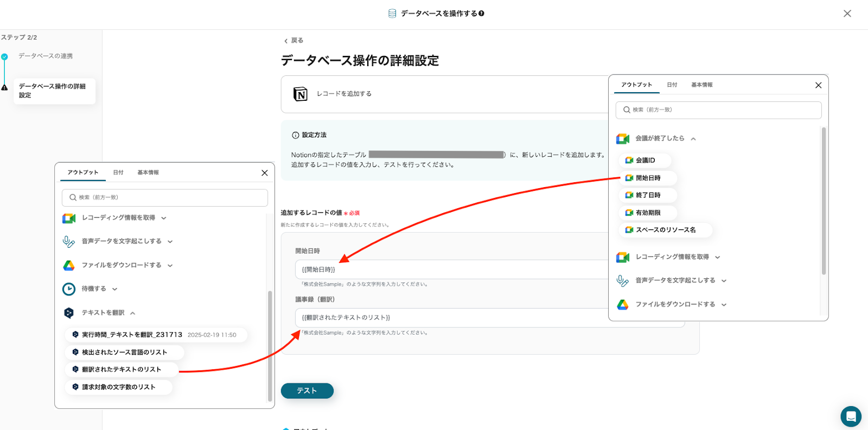Switch to 日付 tab in right panel
868x430 pixels.
click(x=672, y=85)
